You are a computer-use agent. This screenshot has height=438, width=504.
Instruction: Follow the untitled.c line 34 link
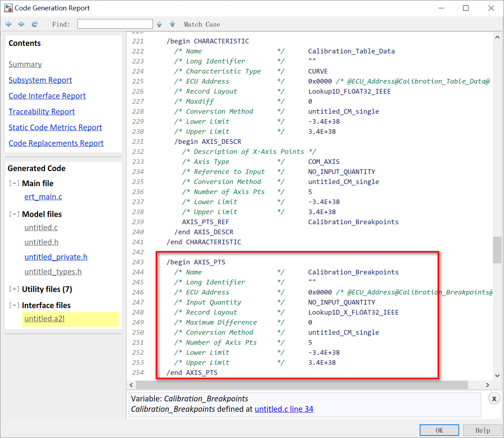pos(284,409)
